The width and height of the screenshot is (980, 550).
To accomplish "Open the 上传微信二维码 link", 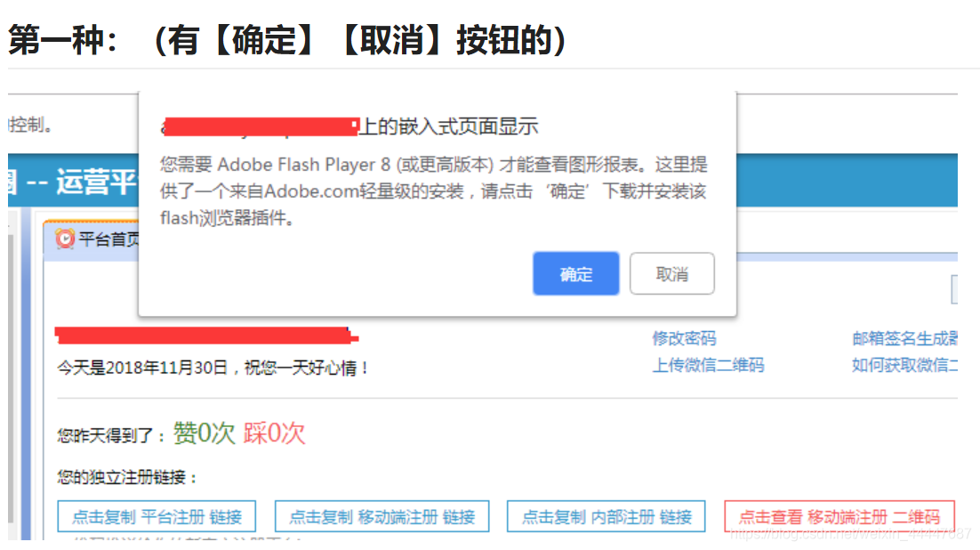I will [708, 365].
